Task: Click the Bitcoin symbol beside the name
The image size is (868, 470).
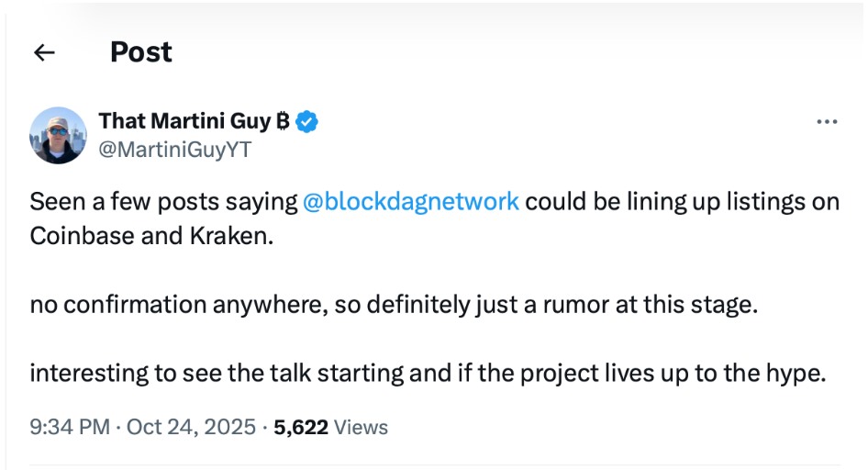Action: (283, 121)
